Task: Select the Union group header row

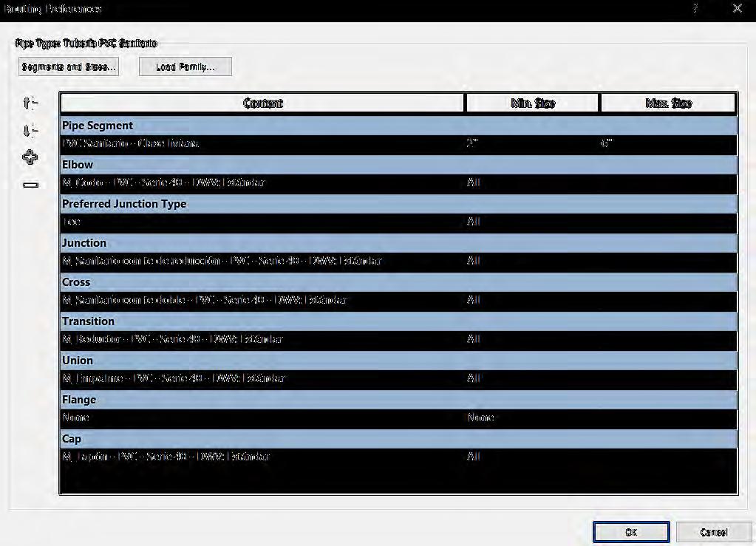Action: [x=398, y=361]
